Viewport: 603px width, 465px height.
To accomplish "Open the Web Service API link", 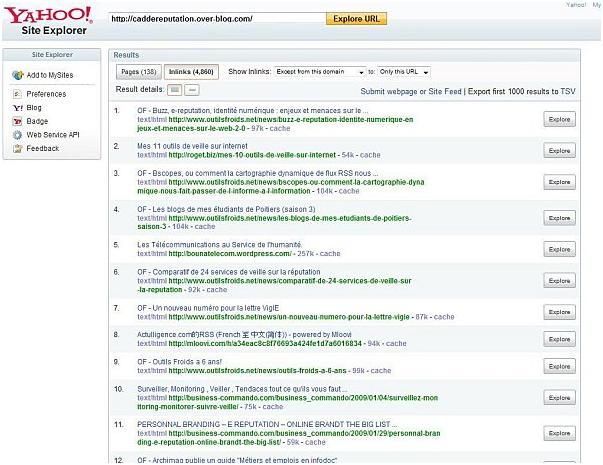I will pyautogui.click(x=53, y=135).
